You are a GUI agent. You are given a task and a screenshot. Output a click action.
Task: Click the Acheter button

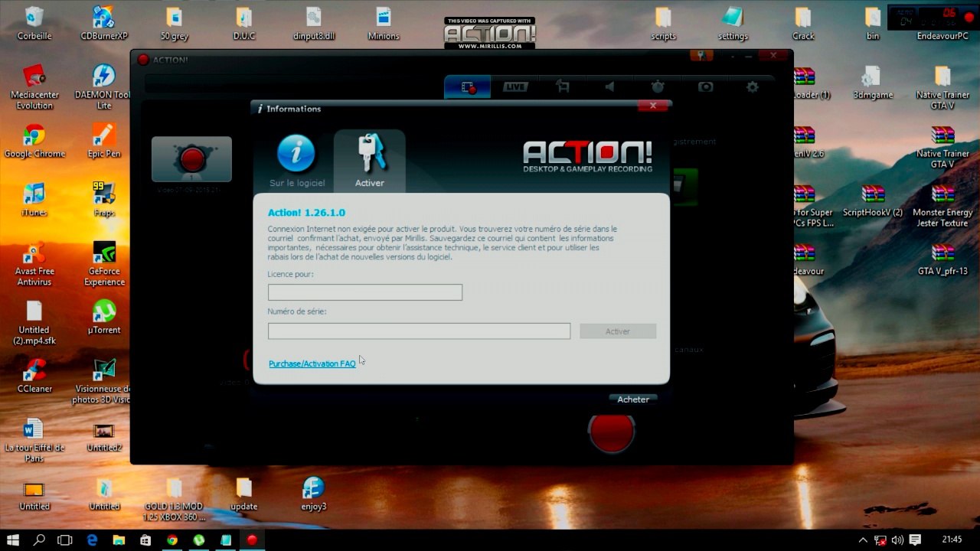633,399
